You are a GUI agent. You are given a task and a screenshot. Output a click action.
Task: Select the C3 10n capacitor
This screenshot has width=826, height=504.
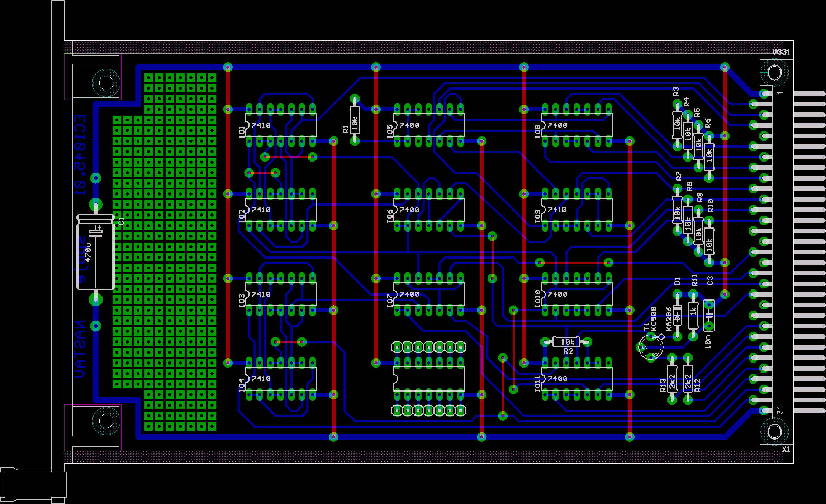tap(709, 316)
